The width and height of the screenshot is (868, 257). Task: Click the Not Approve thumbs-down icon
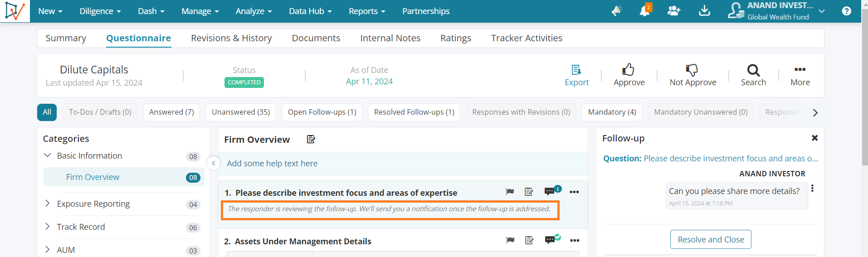tap(692, 70)
